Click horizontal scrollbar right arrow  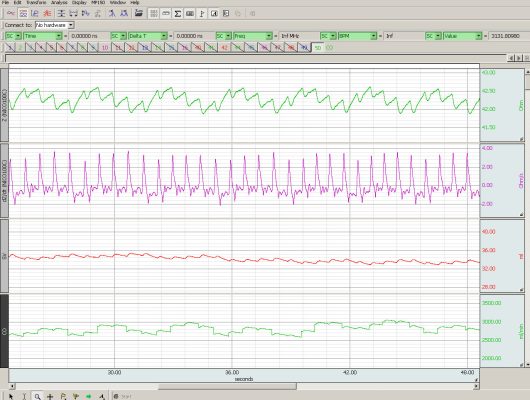pos(476,386)
